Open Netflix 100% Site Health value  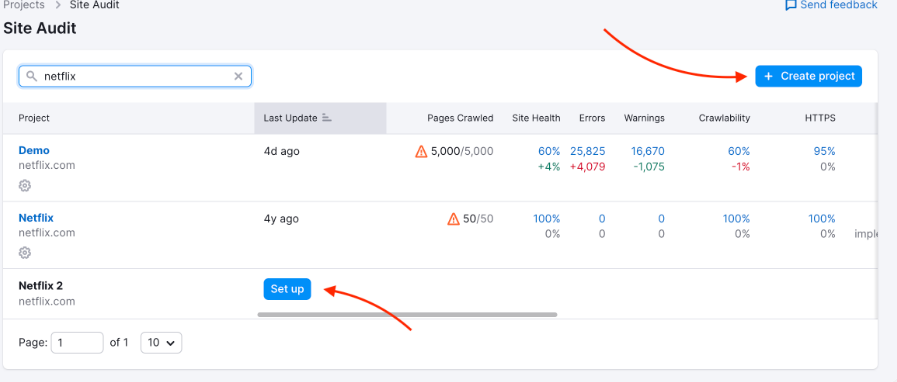pos(547,219)
